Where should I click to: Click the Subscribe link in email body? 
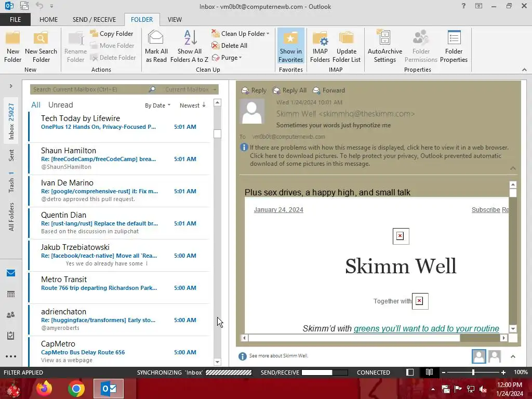[x=486, y=210]
